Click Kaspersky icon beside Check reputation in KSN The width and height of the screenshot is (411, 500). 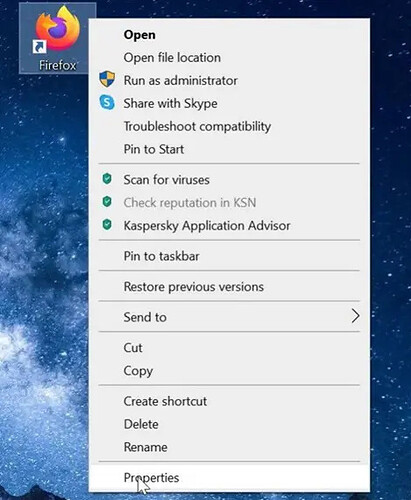(x=107, y=202)
